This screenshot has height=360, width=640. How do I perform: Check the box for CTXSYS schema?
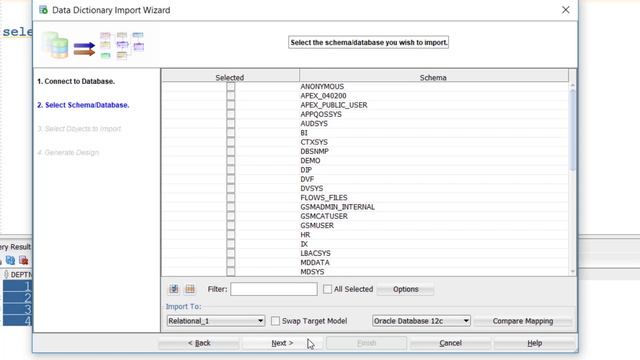(x=231, y=142)
